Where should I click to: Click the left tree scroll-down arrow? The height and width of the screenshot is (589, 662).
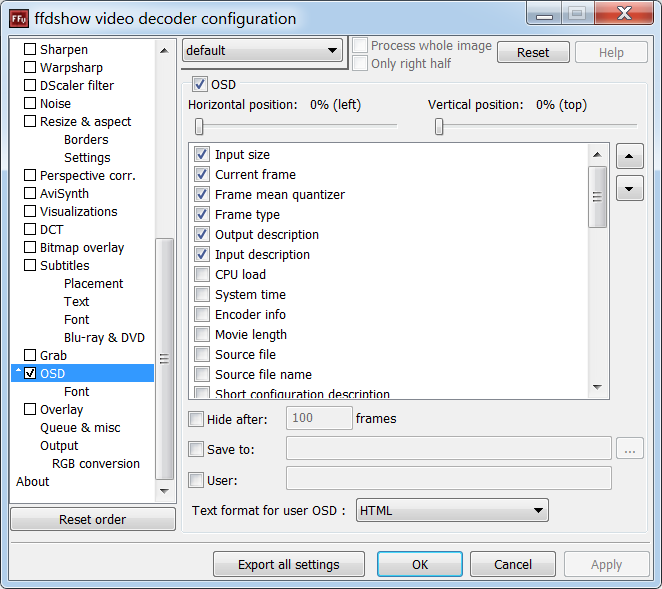click(164, 491)
